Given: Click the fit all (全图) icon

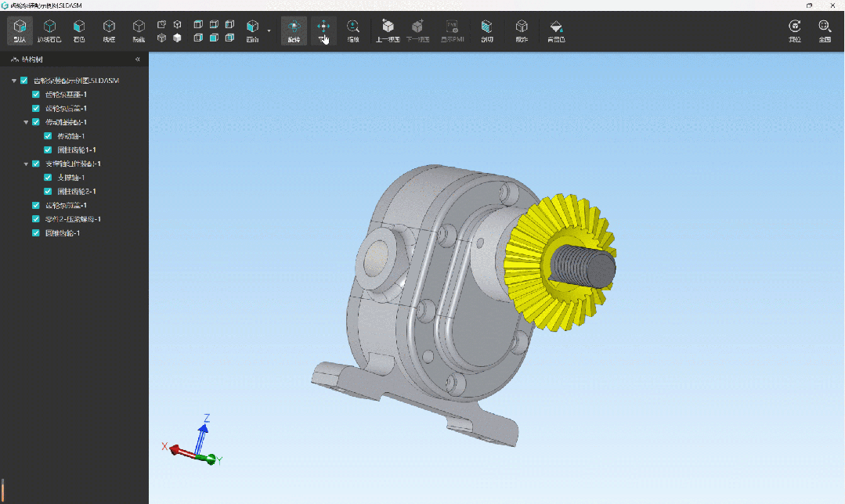Looking at the screenshot, I should pos(824,31).
